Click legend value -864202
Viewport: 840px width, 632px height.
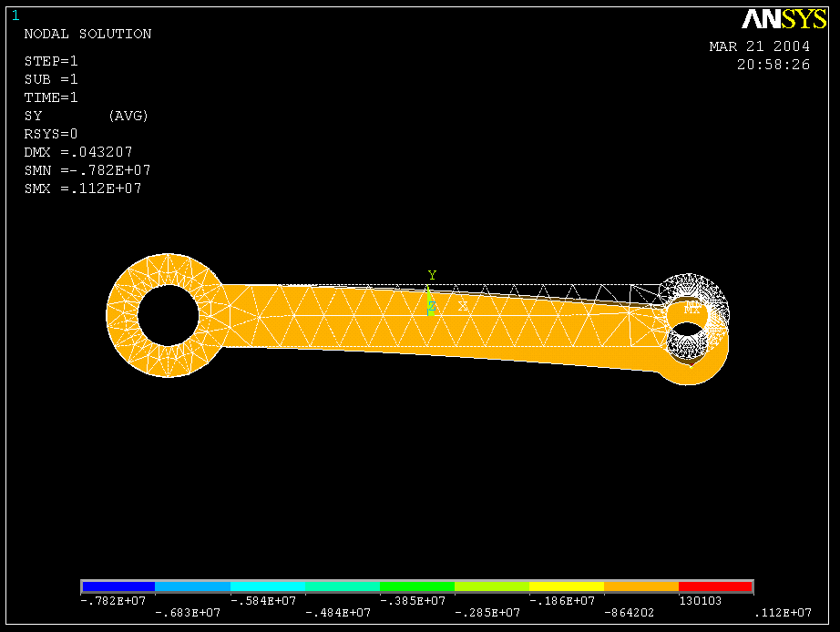pos(629,613)
